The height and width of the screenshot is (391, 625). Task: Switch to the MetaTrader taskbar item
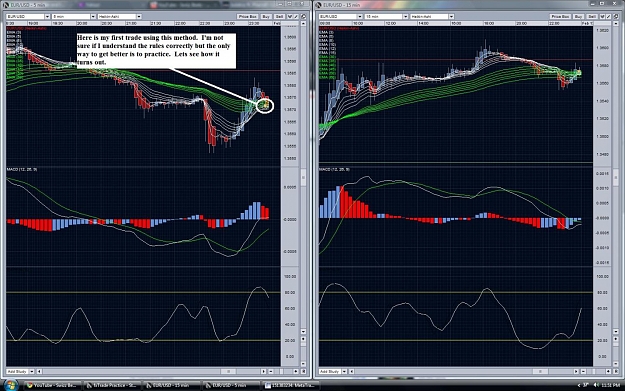click(x=290, y=385)
